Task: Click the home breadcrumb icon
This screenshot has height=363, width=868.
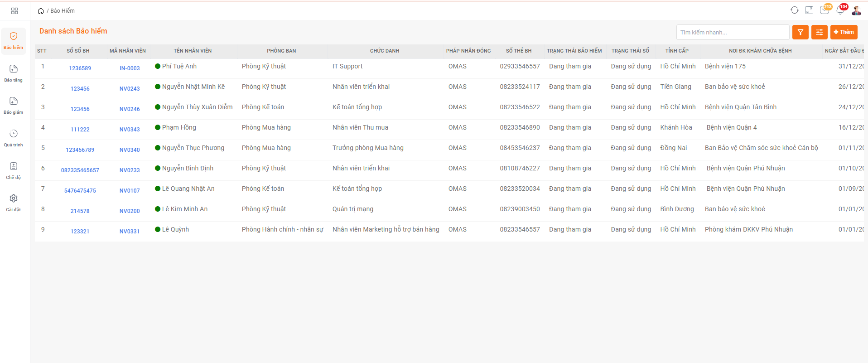Action: pyautogui.click(x=41, y=11)
